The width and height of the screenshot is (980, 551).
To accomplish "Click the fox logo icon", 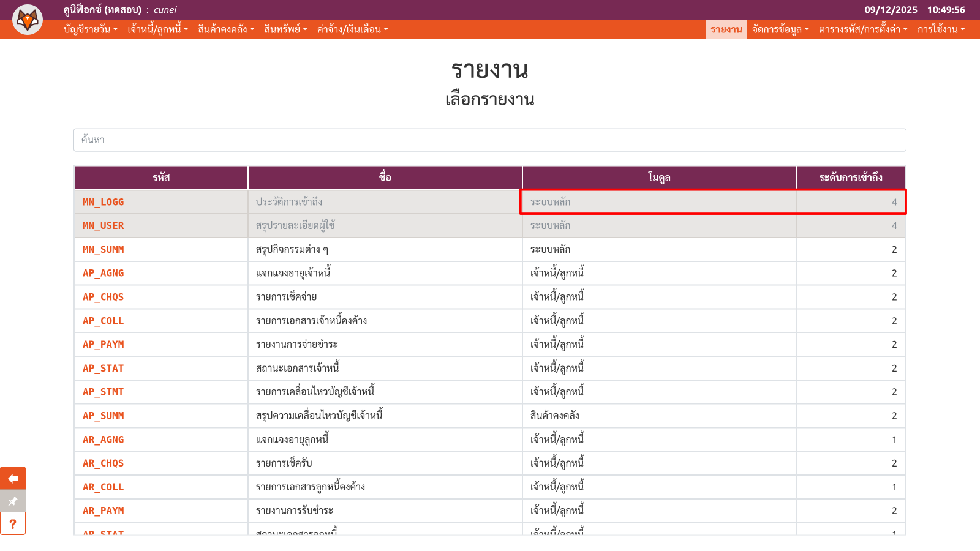I will 28,20.
